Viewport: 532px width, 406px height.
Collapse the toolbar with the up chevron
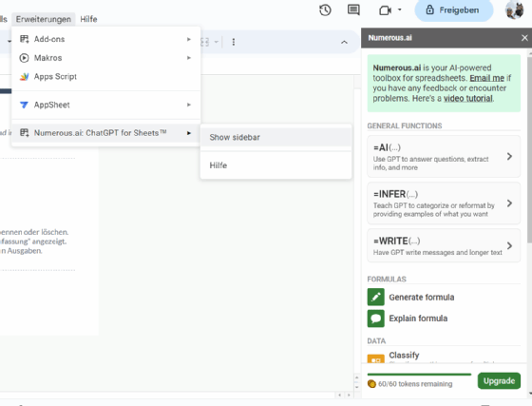point(344,42)
